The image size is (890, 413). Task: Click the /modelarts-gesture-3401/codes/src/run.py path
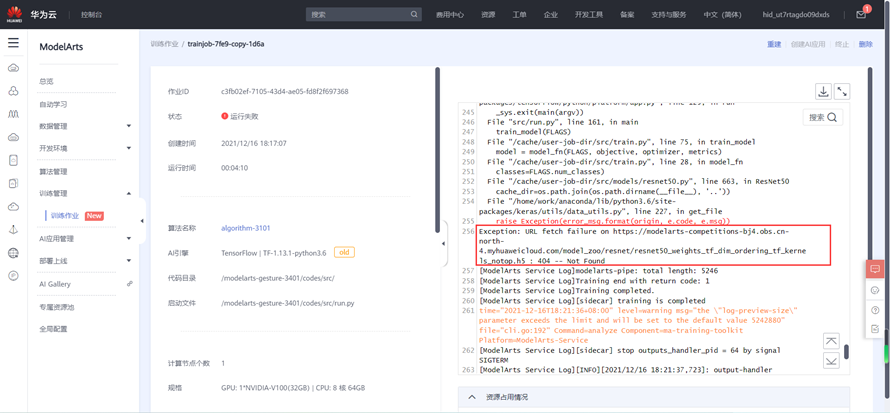[x=288, y=304]
